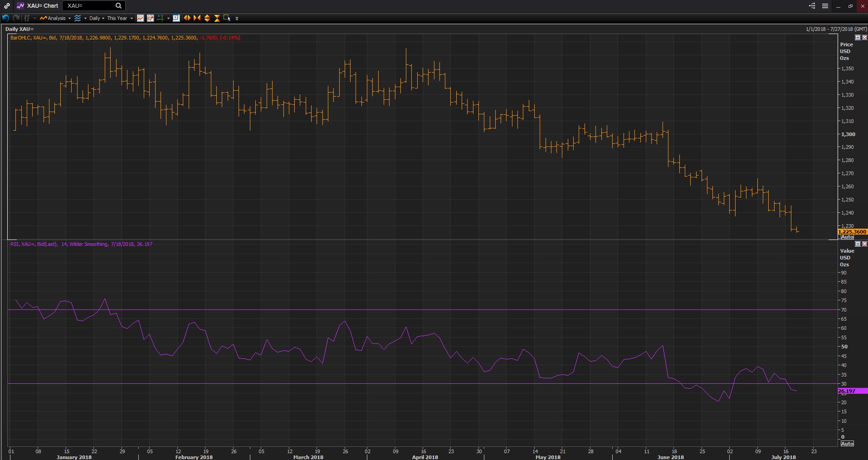Click the undo arrow in the toolbar
Image resolution: width=868 pixels, height=460 pixels.
tap(5, 18)
